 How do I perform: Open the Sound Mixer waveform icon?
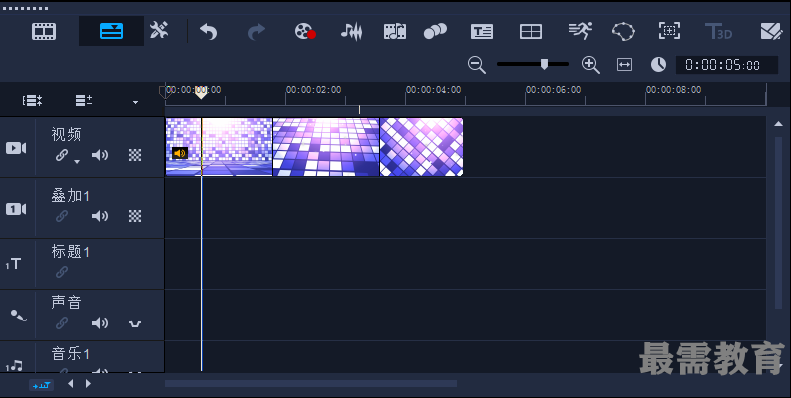pos(351,31)
